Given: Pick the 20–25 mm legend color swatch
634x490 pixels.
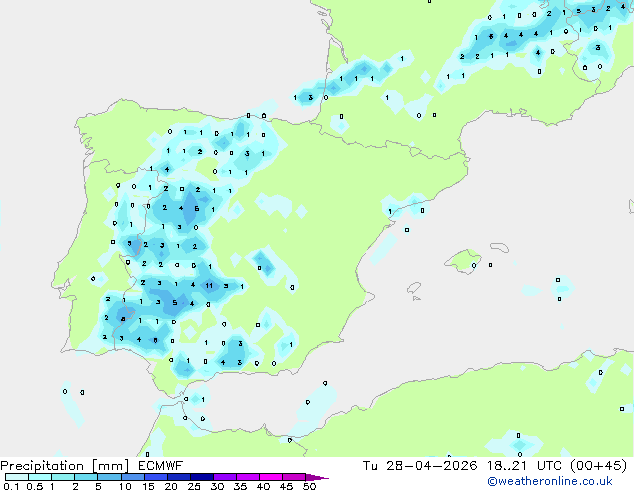Looking at the screenshot, I should [178, 477].
